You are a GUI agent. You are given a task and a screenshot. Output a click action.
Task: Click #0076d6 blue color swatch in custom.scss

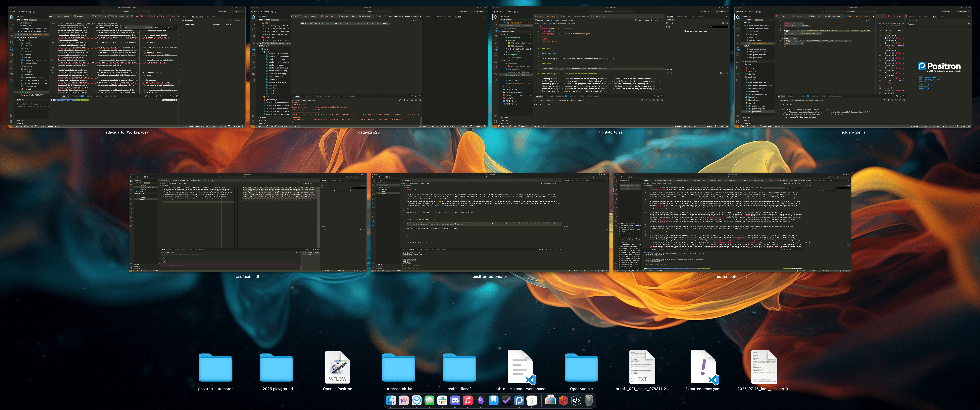(886, 91)
